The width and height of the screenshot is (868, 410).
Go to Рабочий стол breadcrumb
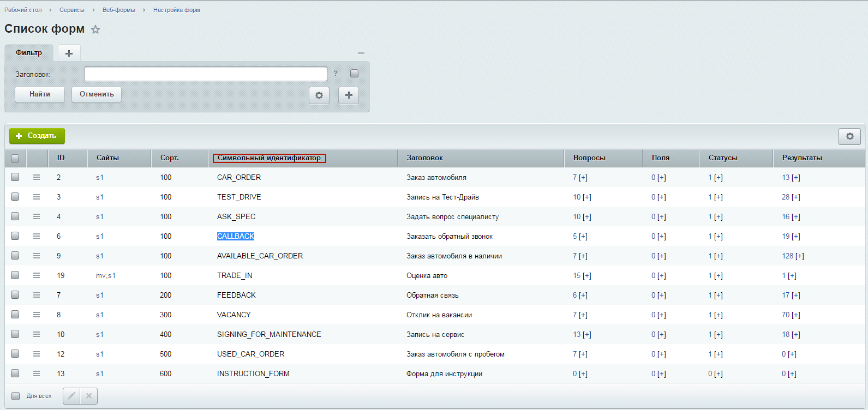(23, 10)
